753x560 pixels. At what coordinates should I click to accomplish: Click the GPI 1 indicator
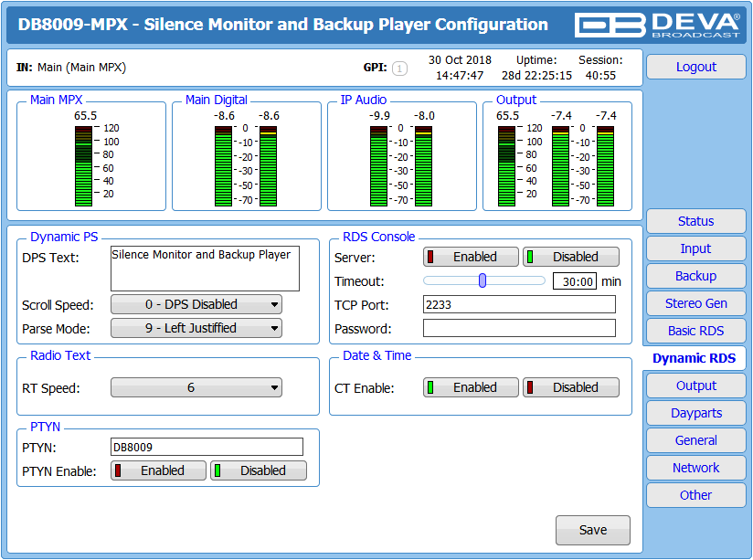[399, 69]
